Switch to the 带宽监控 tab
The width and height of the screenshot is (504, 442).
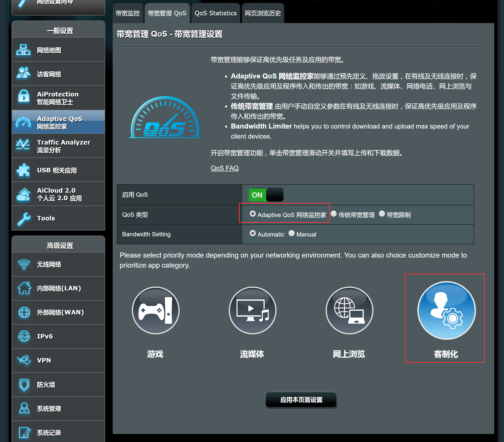[x=128, y=13]
